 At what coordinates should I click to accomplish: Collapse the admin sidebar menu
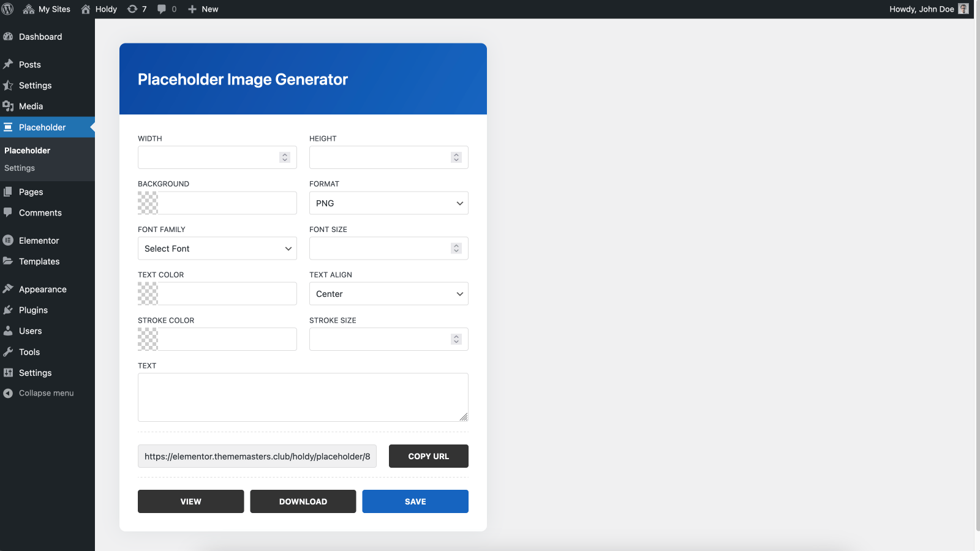point(46,392)
